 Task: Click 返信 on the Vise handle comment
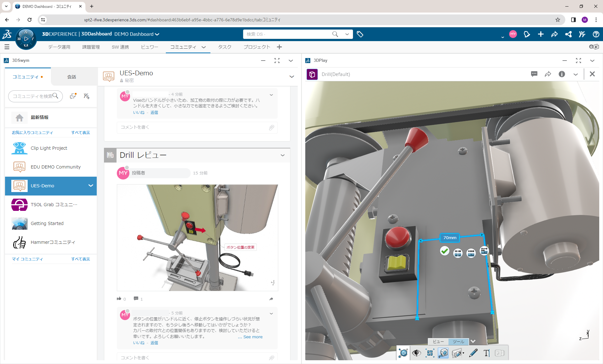(x=154, y=112)
